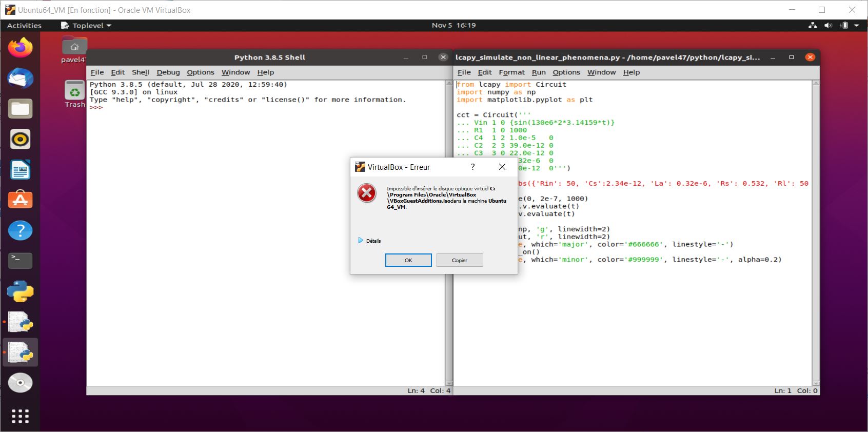Open the battery icon in the top bar
The width and height of the screenshot is (868, 432).
844,25
